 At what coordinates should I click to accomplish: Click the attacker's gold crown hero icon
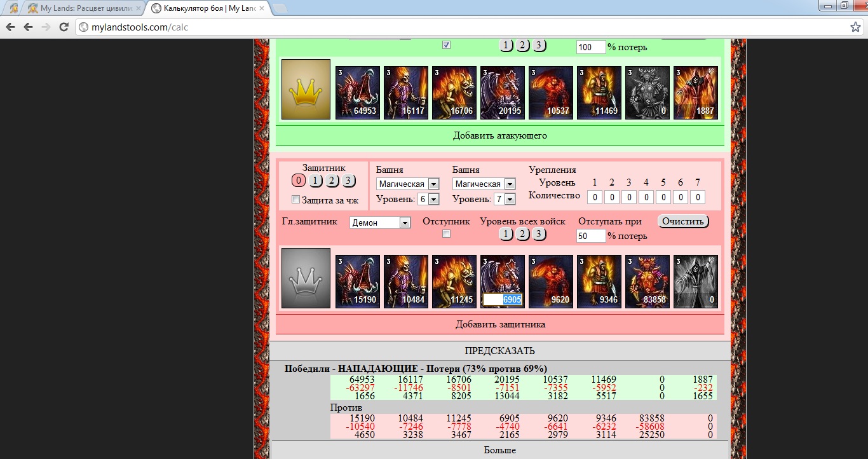(x=306, y=90)
